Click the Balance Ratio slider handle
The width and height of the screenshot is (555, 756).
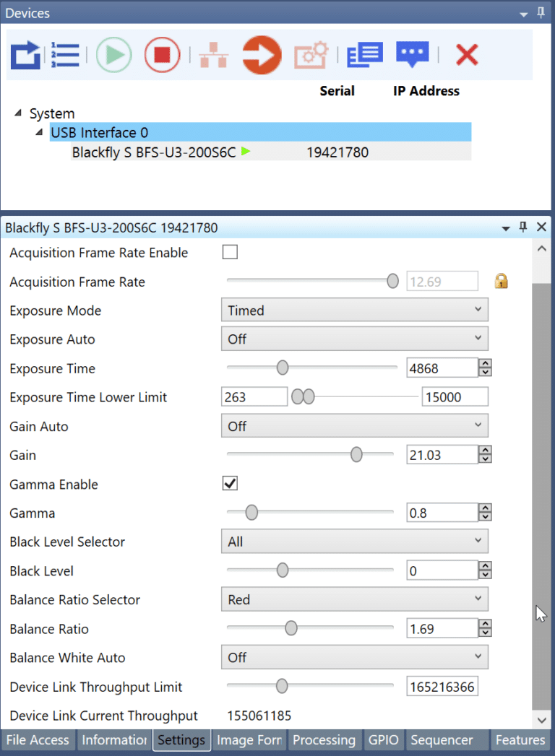click(x=291, y=627)
